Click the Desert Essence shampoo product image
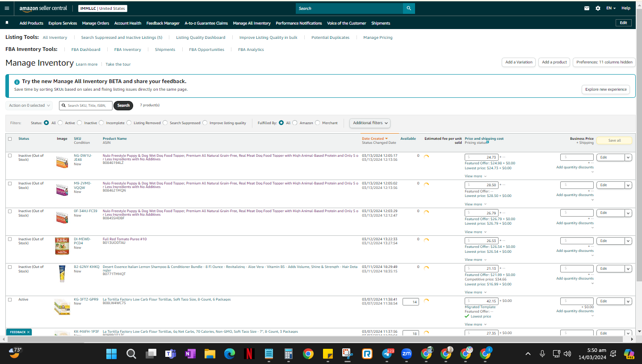 tap(62, 273)
